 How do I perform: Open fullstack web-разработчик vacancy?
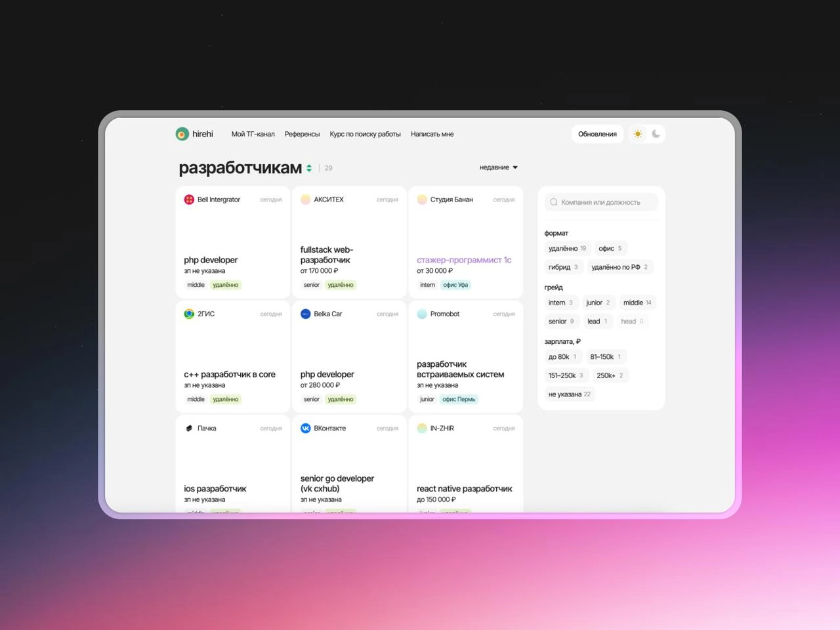pyautogui.click(x=327, y=255)
